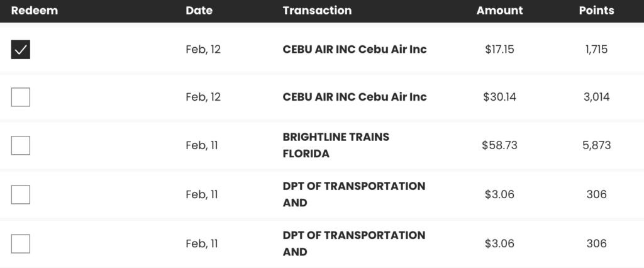Select the 5,873 points value
644x268 pixels.
click(x=596, y=145)
